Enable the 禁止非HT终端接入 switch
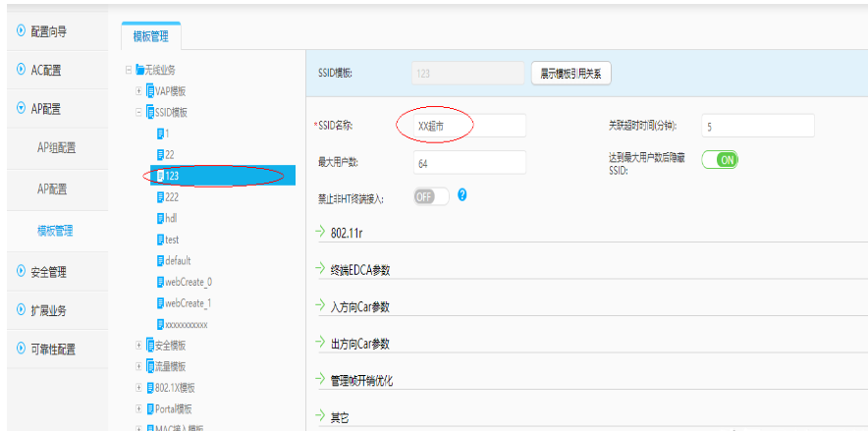 [x=431, y=196]
